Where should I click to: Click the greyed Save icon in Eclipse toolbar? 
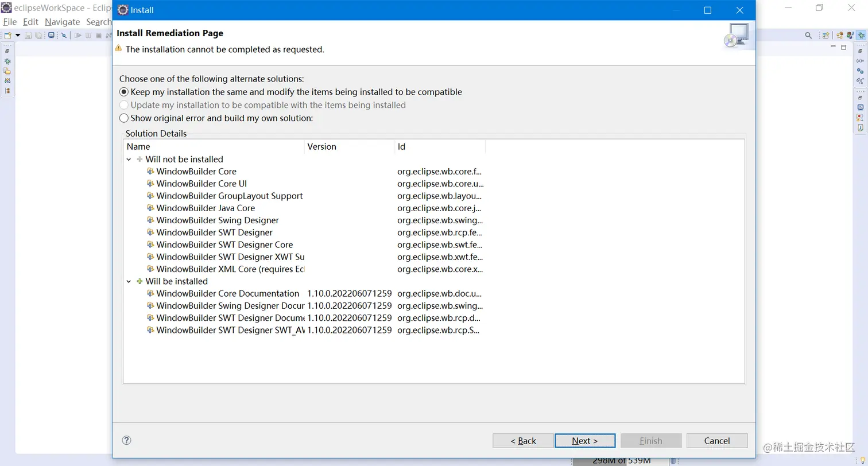click(28, 36)
